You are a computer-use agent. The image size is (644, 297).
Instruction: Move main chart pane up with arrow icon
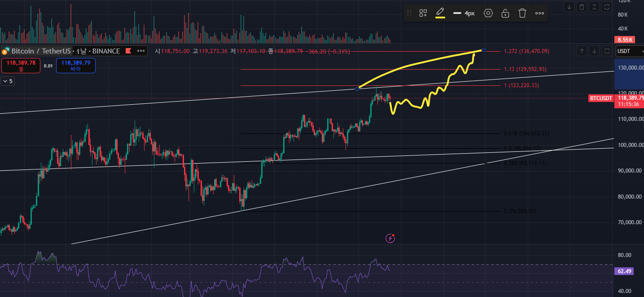(582, 51)
